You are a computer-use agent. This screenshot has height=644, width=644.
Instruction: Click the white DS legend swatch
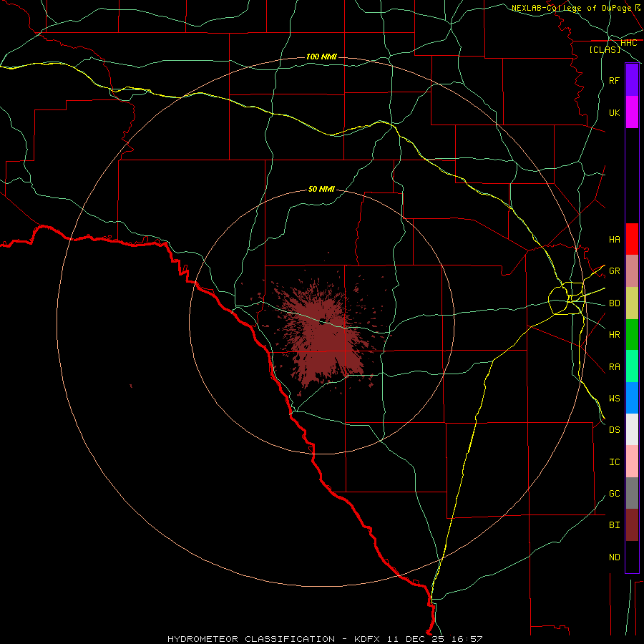[632, 429]
